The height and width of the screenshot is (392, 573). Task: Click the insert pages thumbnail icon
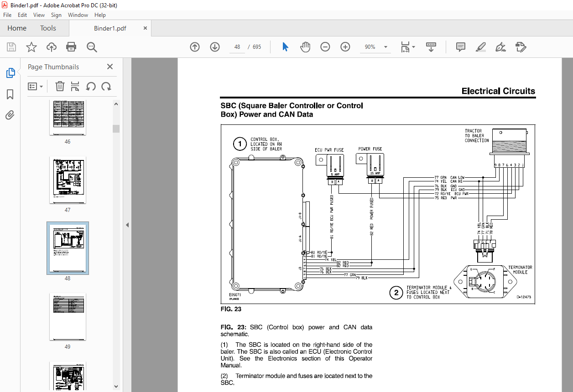(75, 86)
